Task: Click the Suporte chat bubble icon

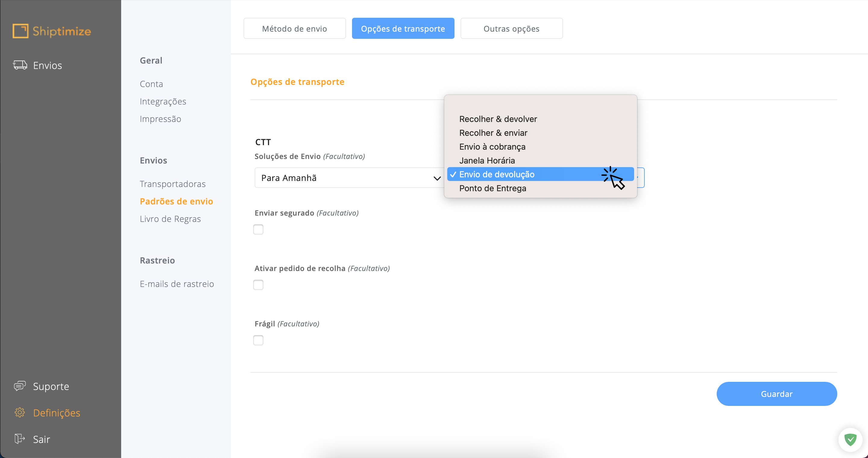Action: tap(20, 386)
